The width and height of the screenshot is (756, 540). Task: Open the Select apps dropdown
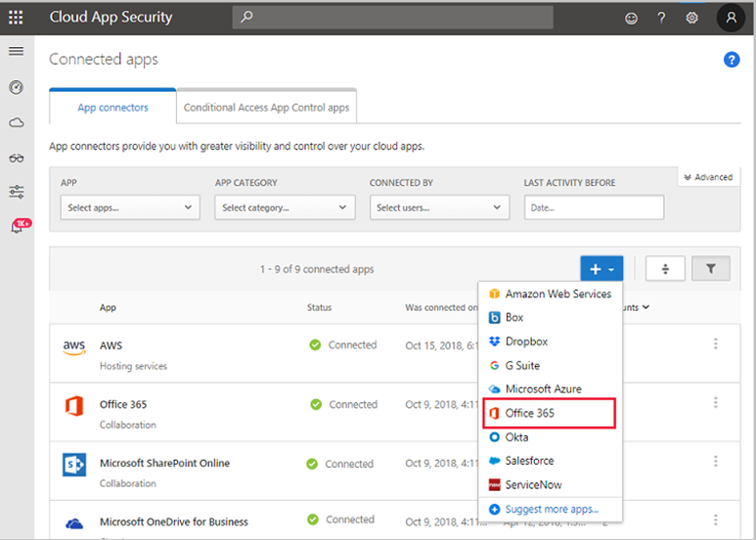130,207
